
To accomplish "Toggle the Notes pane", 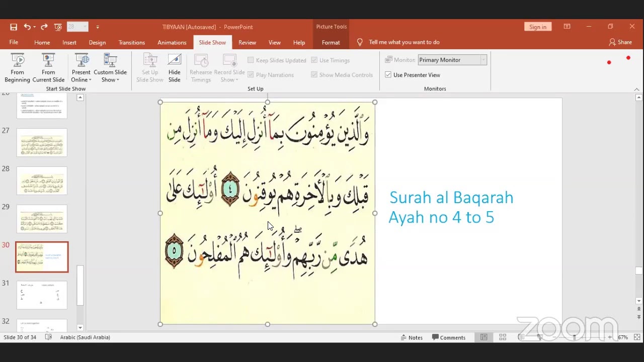I will 412,337.
